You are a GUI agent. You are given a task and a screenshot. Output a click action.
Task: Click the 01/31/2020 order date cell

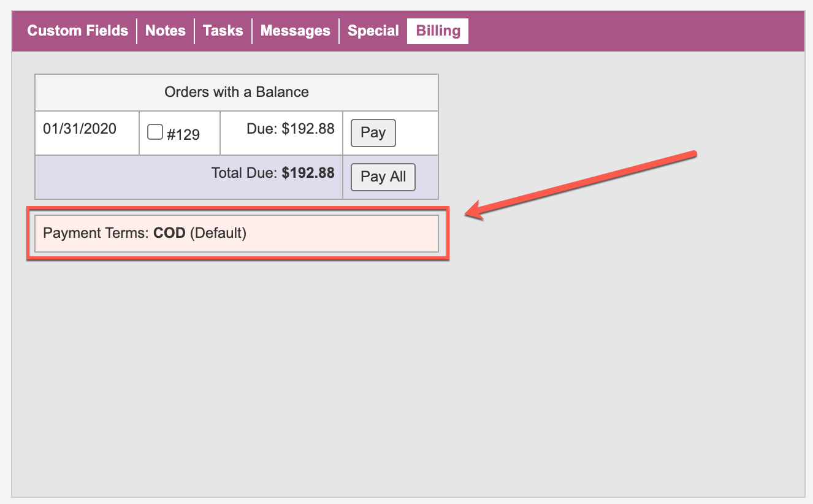point(80,129)
